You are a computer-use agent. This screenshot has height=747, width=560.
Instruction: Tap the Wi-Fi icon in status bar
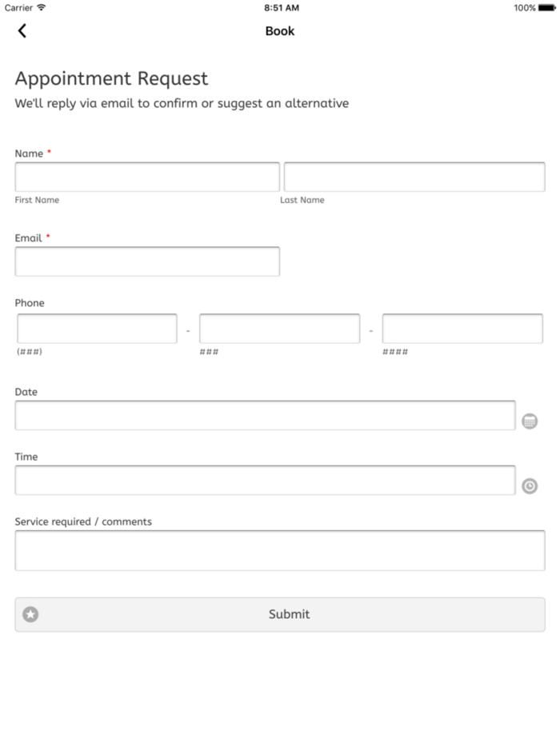(x=42, y=8)
